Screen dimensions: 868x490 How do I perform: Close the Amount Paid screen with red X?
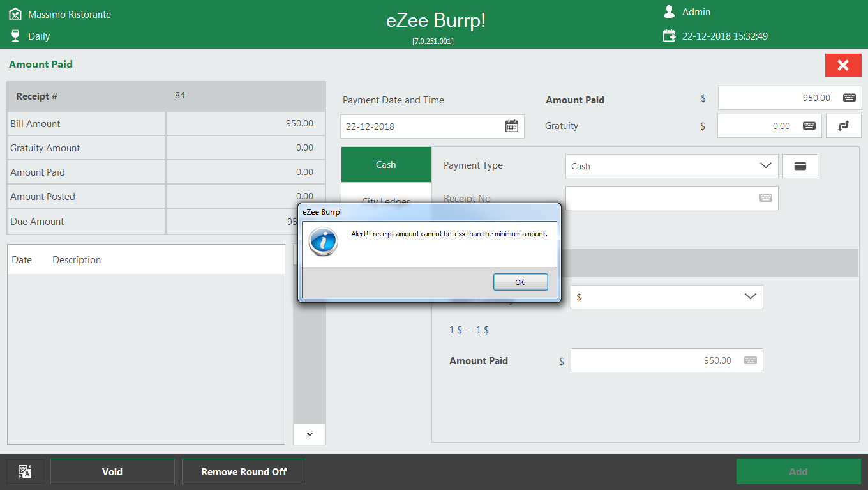[843, 65]
